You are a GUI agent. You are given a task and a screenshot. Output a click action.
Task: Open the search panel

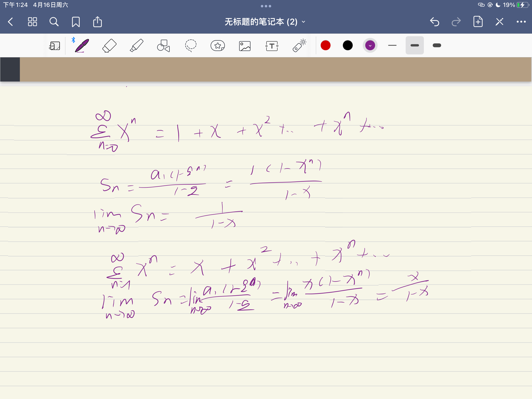click(54, 22)
